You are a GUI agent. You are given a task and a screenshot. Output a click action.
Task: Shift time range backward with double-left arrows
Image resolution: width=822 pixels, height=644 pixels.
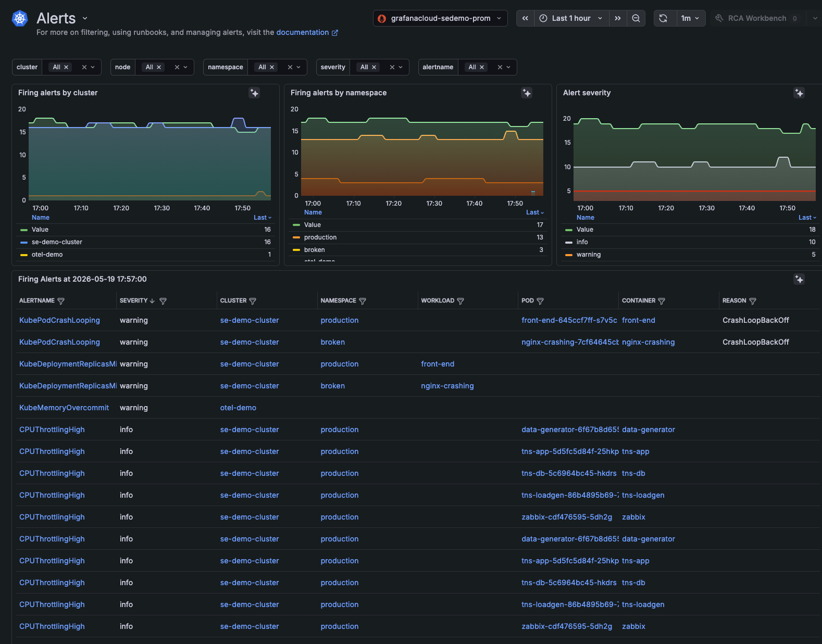(525, 18)
